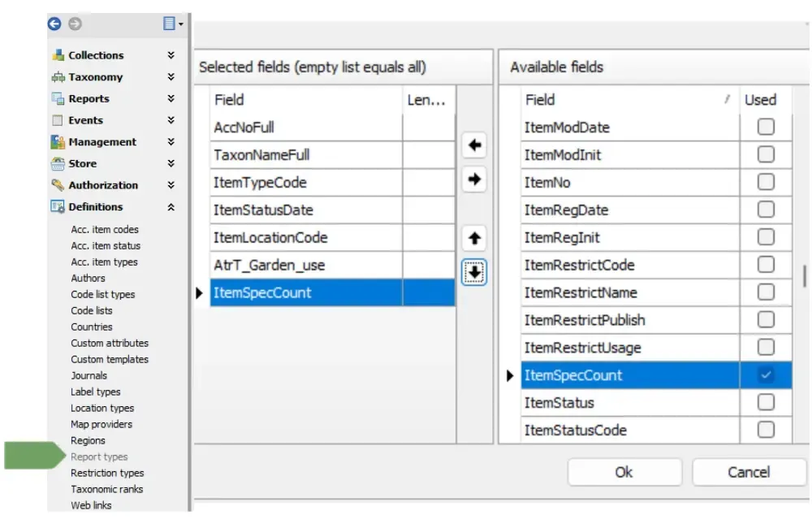Move selected field up with up arrow
This screenshot has width=812, height=528.
click(x=474, y=238)
